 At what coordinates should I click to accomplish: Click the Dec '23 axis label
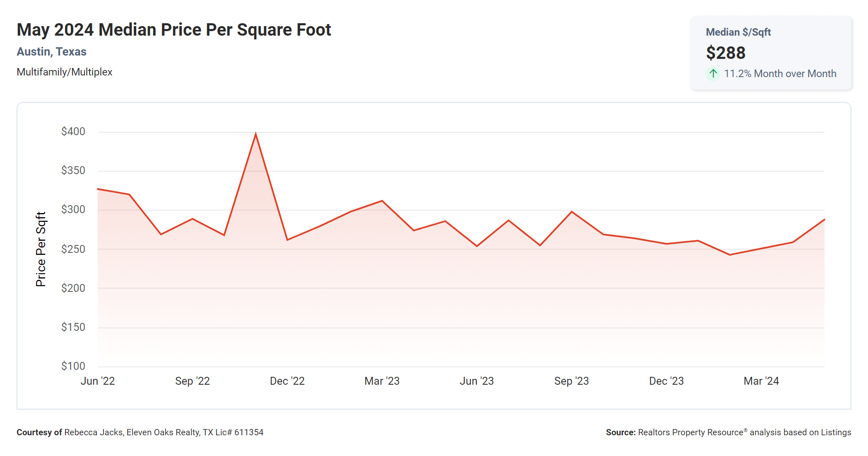pyautogui.click(x=666, y=381)
